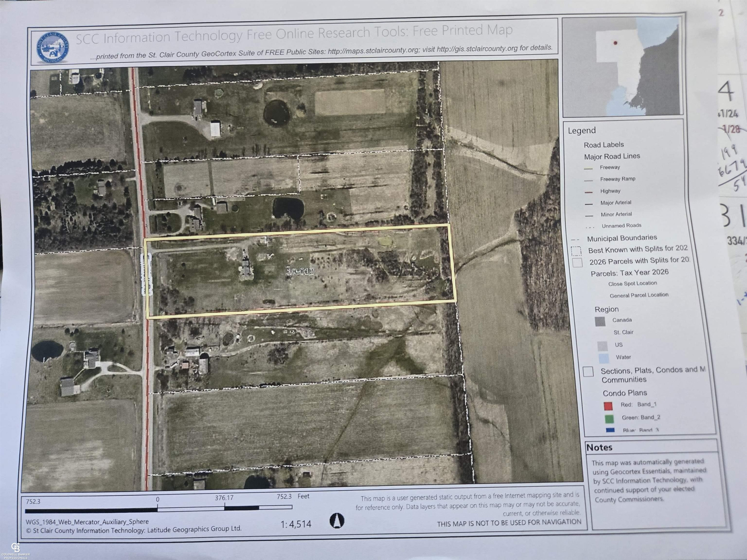Click the Municipal Boundaries dashed symbol
Screen dimensions: 747x560
(575, 239)
